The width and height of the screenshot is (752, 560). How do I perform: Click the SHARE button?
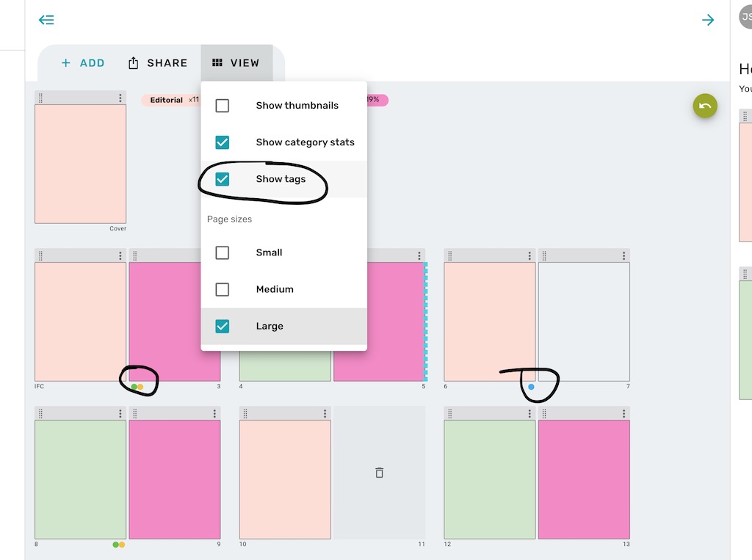157,62
